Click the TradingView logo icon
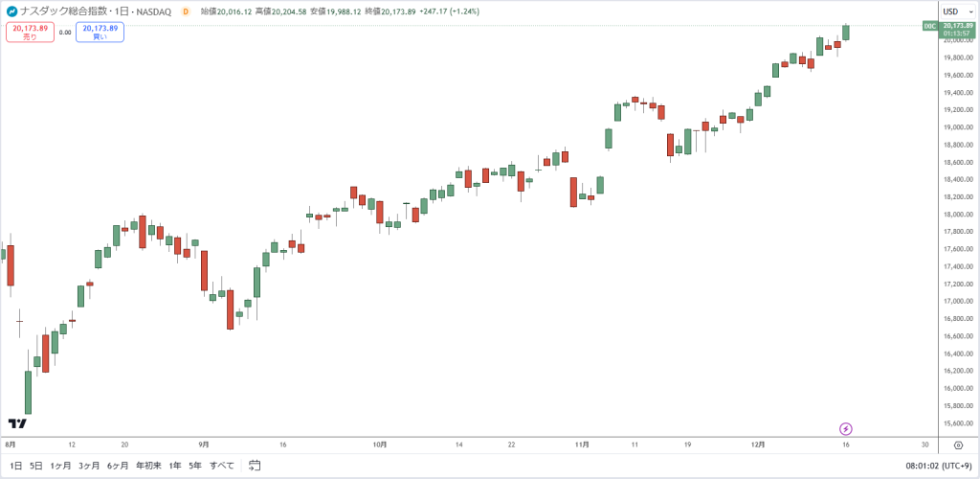This screenshot has width=980, height=479. [17, 423]
